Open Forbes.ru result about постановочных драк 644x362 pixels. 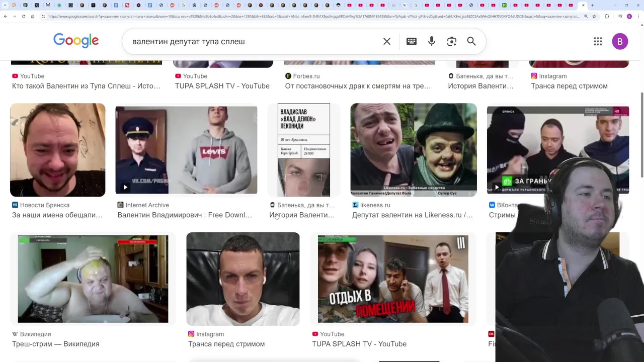[x=358, y=86]
